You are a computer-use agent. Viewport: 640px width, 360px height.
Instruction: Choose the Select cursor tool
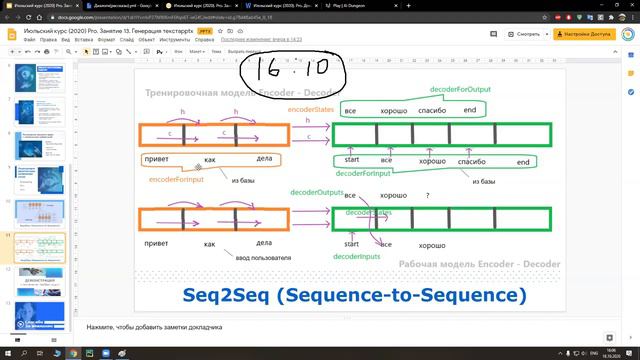[86, 52]
